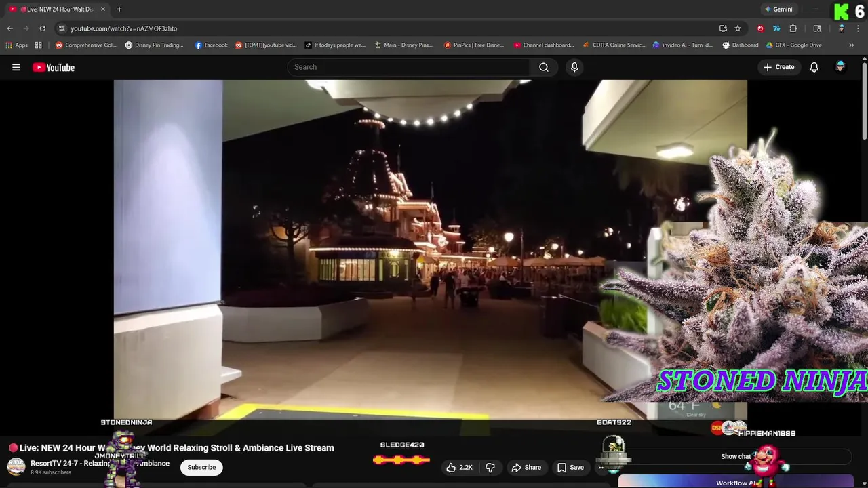The image size is (868, 488).
Task: Close the Live: NEW 24 Hour Walt tab
Action: tap(103, 9)
